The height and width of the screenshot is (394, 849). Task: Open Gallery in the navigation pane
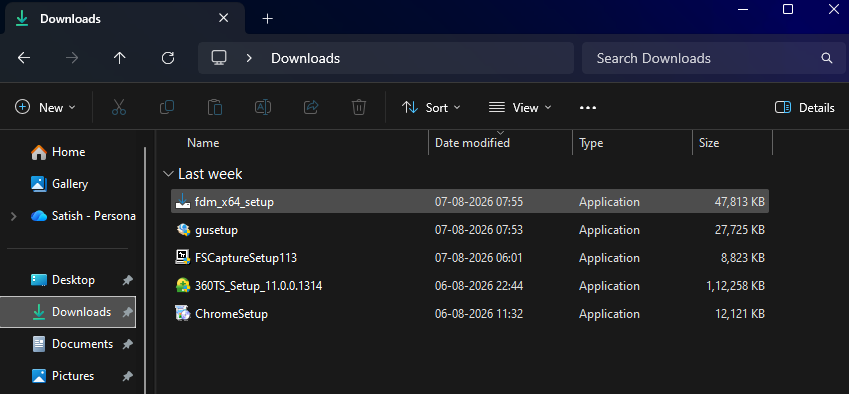coord(70,184)
